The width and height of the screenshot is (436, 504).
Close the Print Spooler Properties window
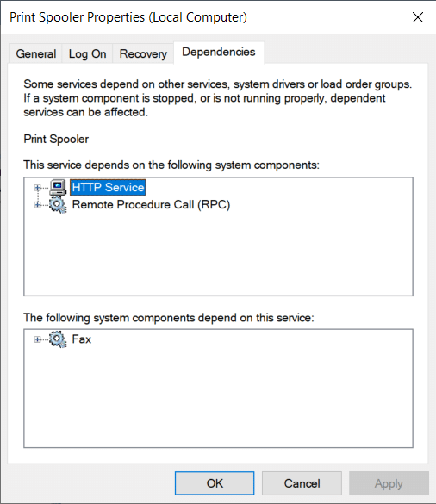pyautogui.click(x=418, y=17)
